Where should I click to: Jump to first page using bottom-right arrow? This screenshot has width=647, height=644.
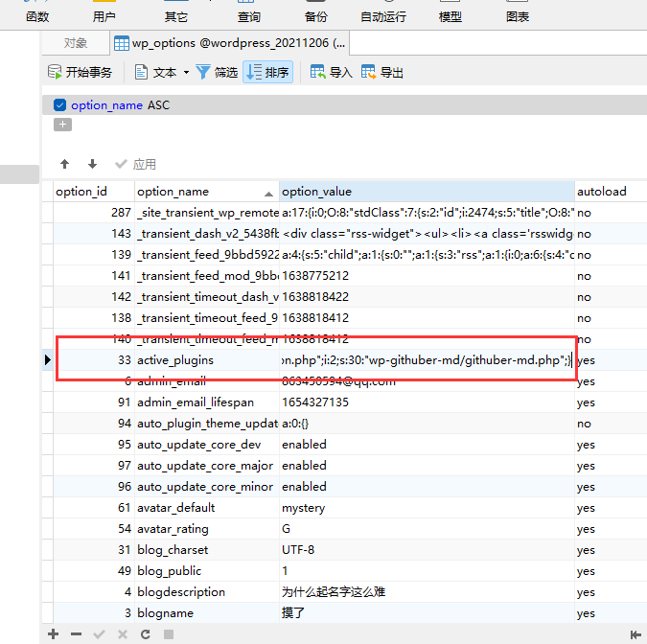(635, 634)
